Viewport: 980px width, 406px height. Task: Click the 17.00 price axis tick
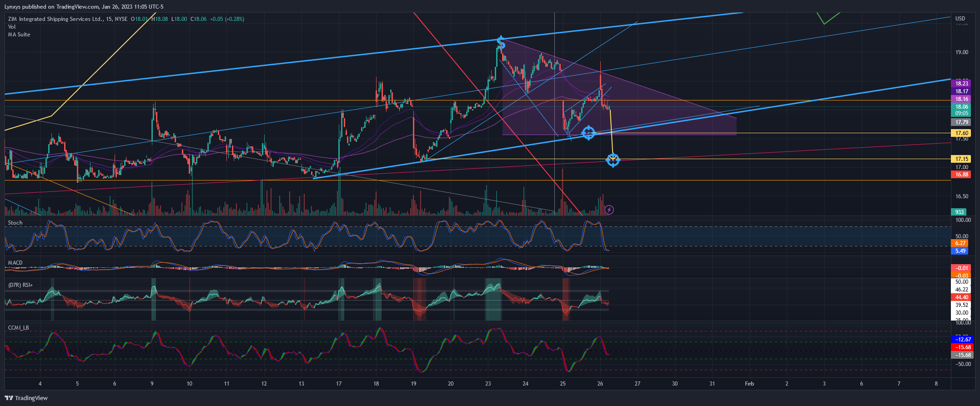click(x=962, y=167)
